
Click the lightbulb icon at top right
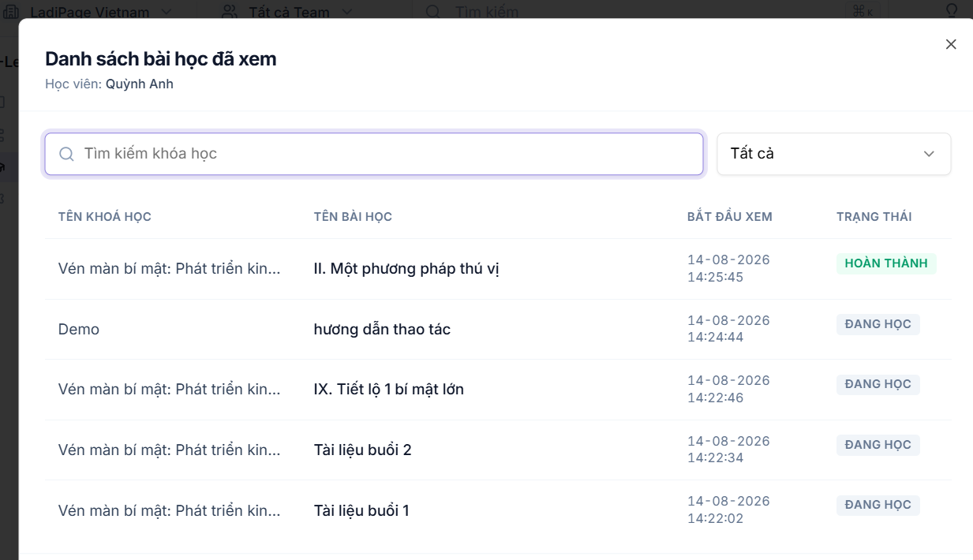[952, 11]
